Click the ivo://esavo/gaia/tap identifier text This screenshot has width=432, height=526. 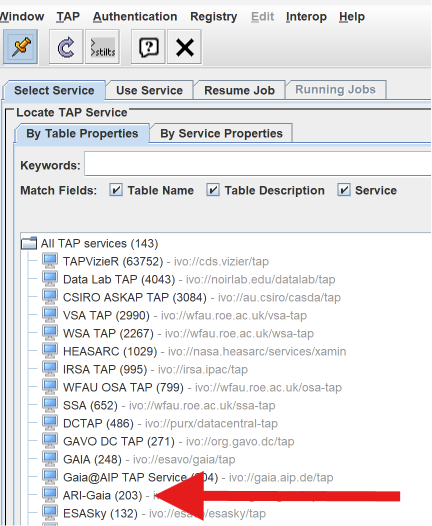pyautogui.click(x=184, y=459)
